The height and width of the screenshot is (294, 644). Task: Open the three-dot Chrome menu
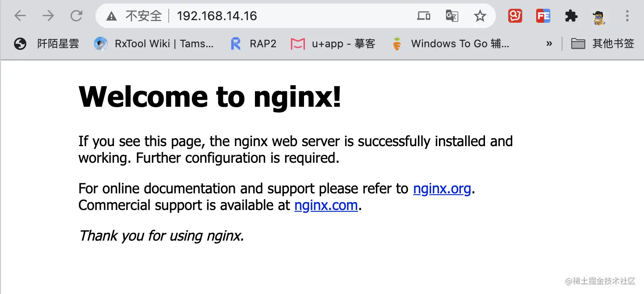(627, 16)
